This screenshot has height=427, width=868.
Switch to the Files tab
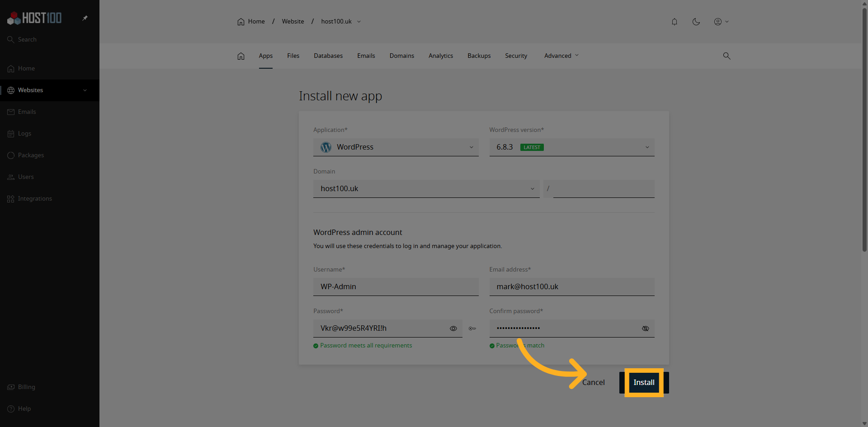tap(293, 56)
